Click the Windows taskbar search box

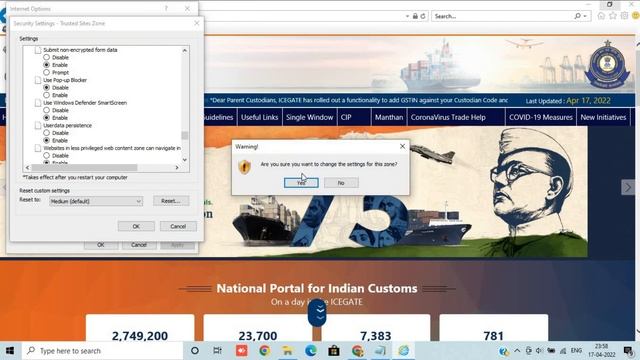[x=102, y=351]
